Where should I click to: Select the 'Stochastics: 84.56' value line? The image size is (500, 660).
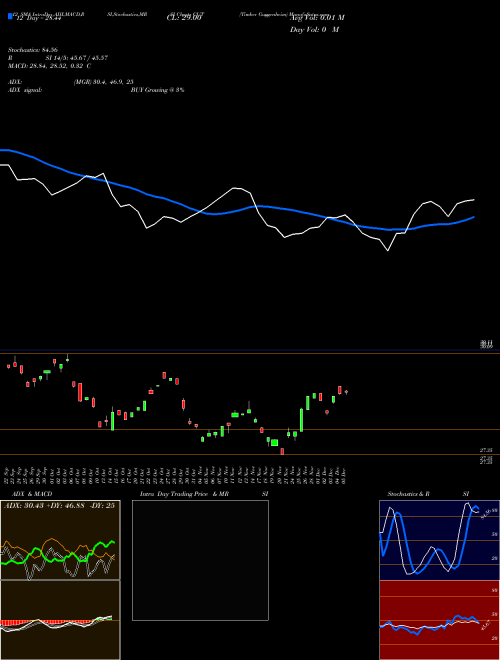click(32, 50)
